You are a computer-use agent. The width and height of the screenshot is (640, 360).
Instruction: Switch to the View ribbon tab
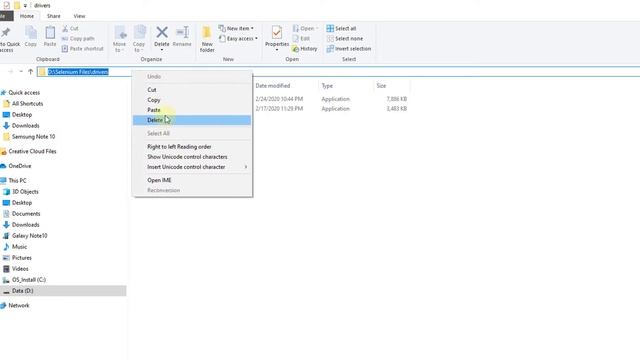tap(79, 16)
